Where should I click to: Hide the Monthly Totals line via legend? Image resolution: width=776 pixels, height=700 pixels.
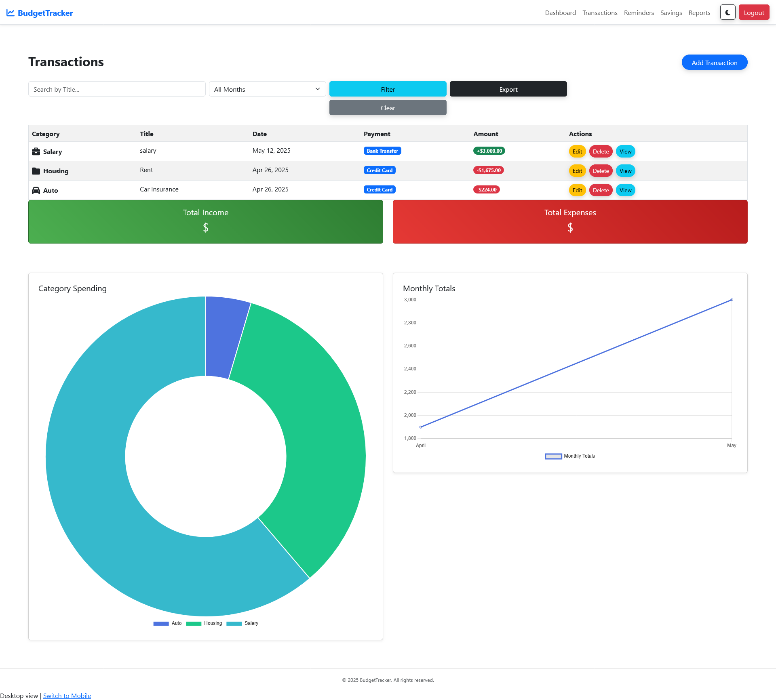[570, 456]
